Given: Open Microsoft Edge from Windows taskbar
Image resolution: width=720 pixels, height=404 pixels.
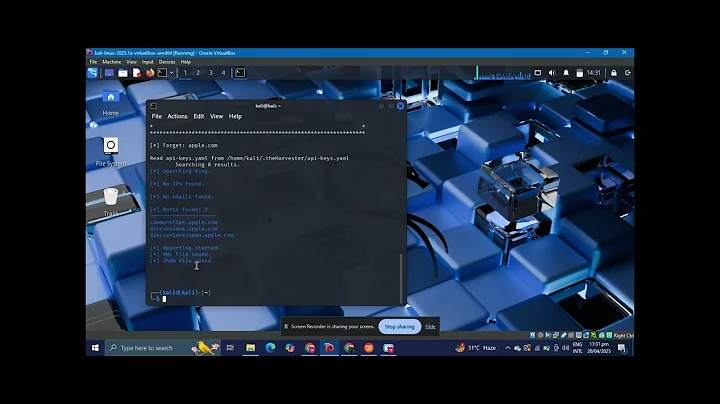Looking at the screenshot, I should click(270, 348).
